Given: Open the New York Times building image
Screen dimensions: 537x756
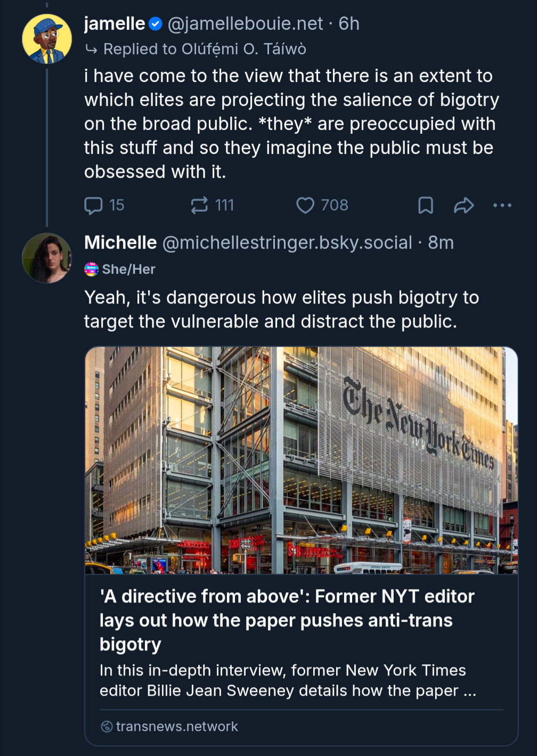Looking at the screenshot, I should pos(301,460).
